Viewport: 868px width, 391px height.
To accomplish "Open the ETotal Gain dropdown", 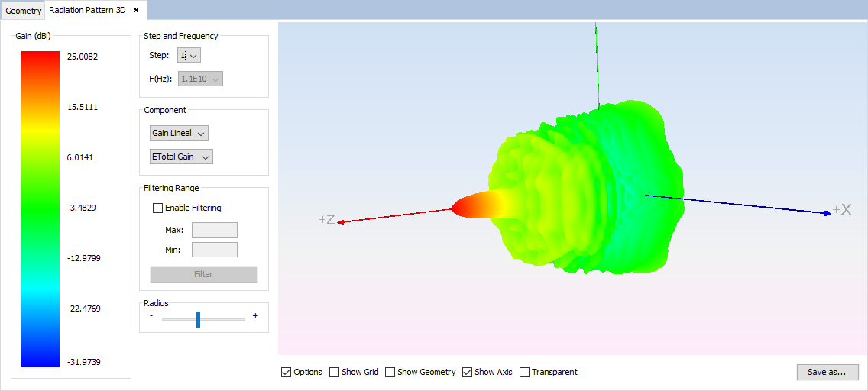I will (181, 157).
